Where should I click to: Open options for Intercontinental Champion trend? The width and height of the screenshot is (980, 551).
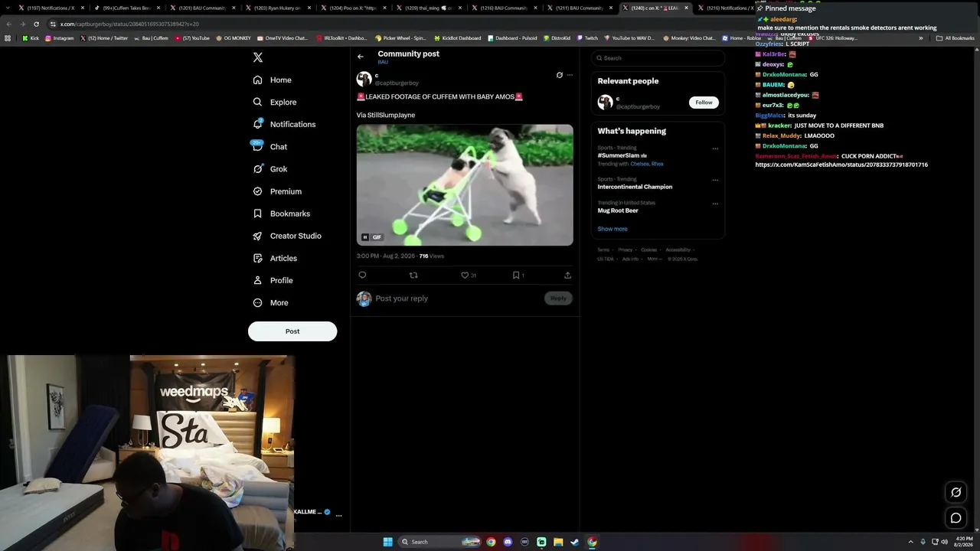pyautogui.click(x=715, y=180)
